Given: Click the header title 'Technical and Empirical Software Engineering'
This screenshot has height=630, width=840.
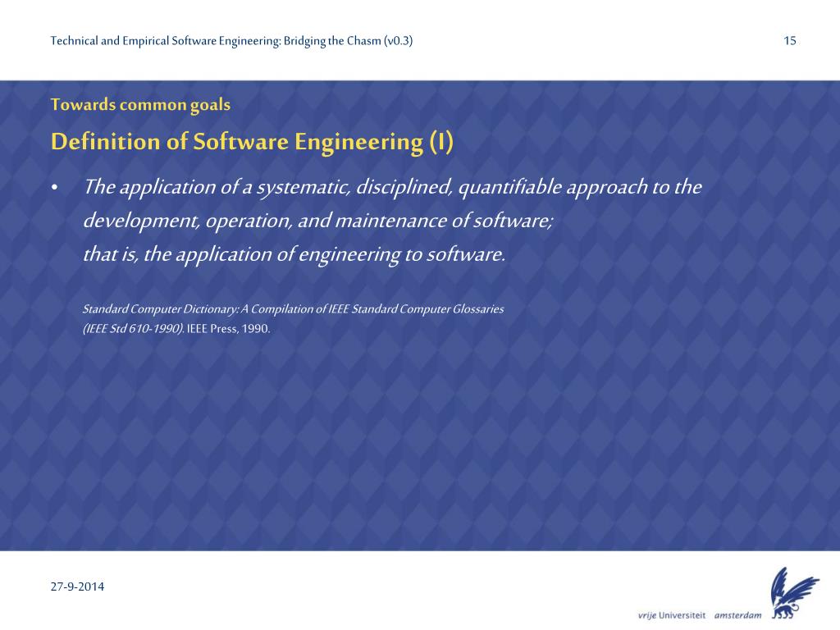Looking at the screenshot, I should (231, 41).
